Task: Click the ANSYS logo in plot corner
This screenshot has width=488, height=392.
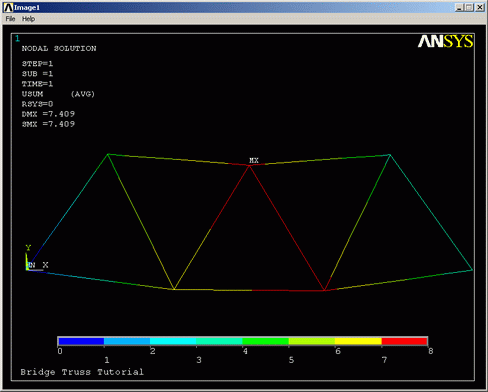Action: click(445, 41)
